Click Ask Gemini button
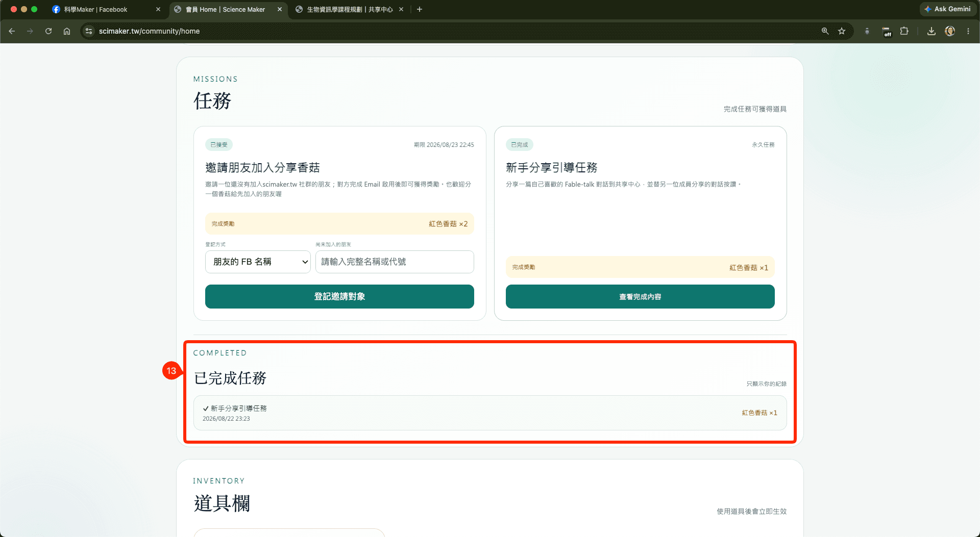The height and width of the screenshot is (537, 980). (x=948, y=9)
